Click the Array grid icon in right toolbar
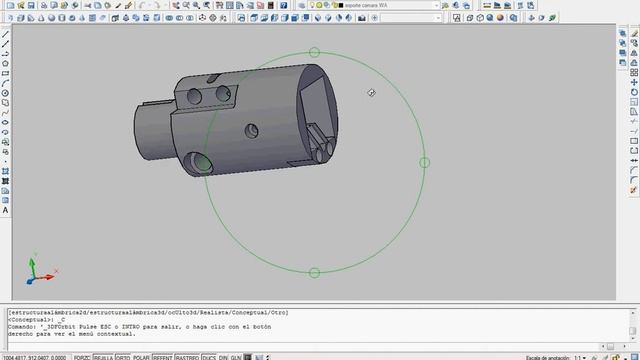Viewport: 640px width, 360px height. tap(634, 73)
